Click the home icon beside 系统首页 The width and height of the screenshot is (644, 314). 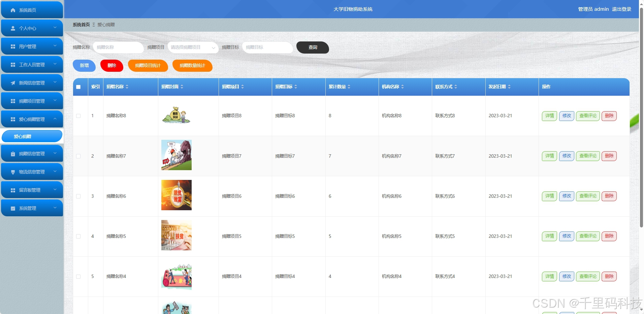(13, 10)
